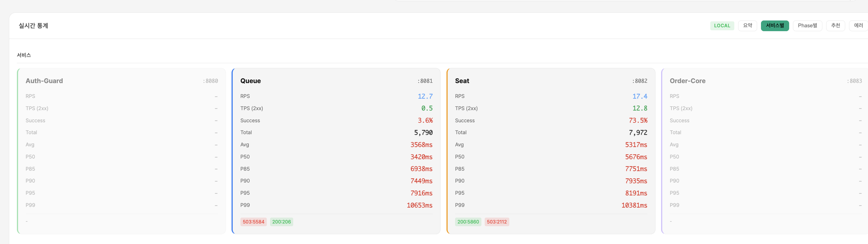Click the Queue 200:206 status badge

pos(281,222)
